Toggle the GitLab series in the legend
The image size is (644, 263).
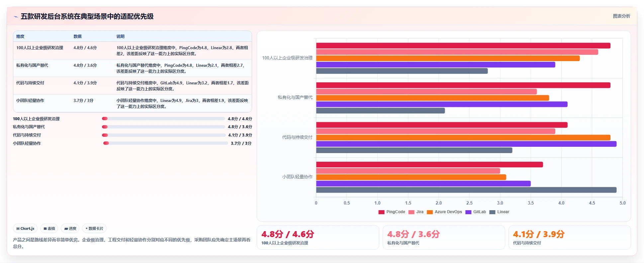pyautogui.click(x=476, y=212)
